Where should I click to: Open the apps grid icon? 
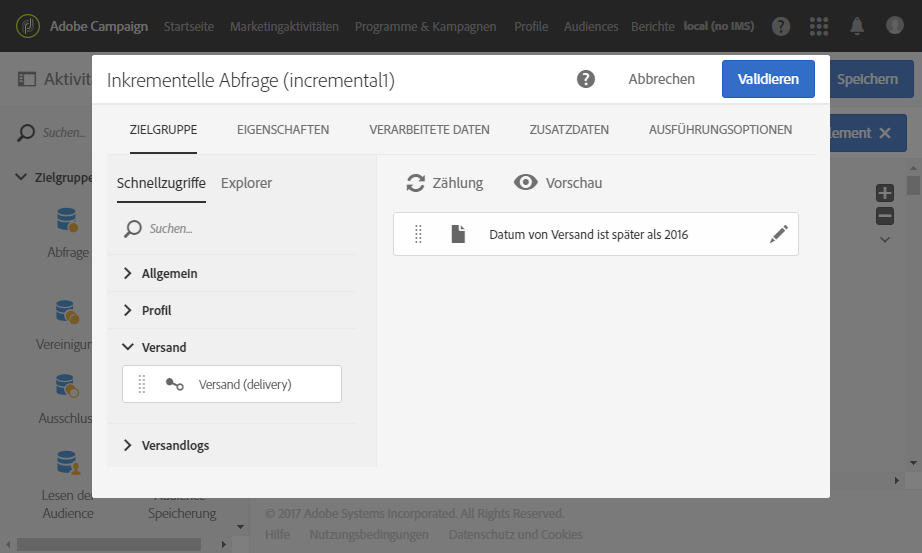click(819, 26)
